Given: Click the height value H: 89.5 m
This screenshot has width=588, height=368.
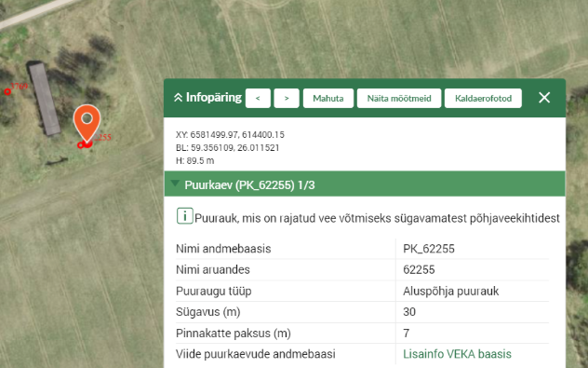Looking at the screenshot, I should point(195,161).
